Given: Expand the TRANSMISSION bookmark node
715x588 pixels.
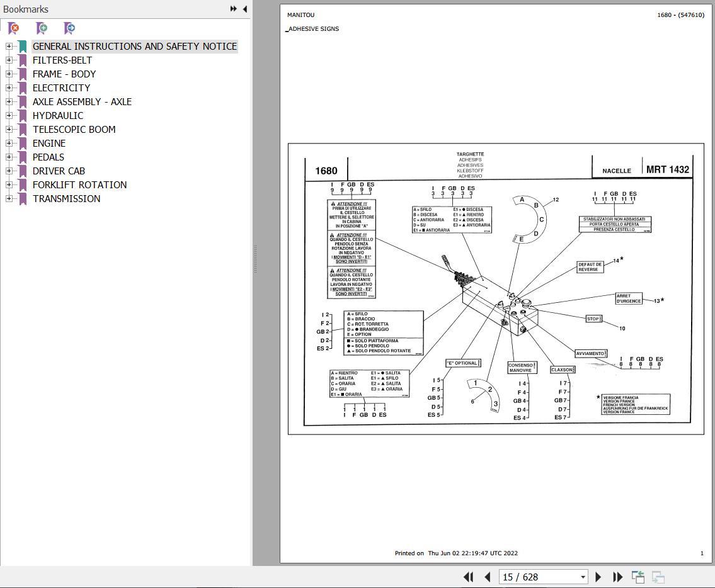Looking at the screenshot, I should pos(9,198).
